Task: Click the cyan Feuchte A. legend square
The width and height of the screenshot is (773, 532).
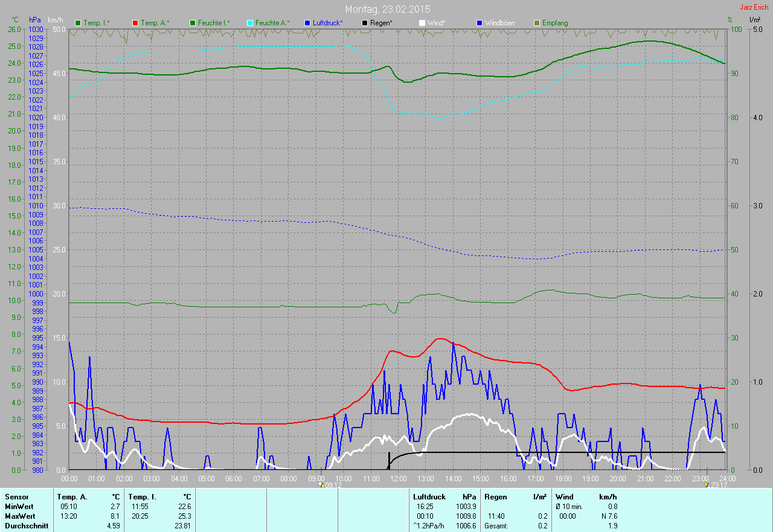Action: (249, 23)
